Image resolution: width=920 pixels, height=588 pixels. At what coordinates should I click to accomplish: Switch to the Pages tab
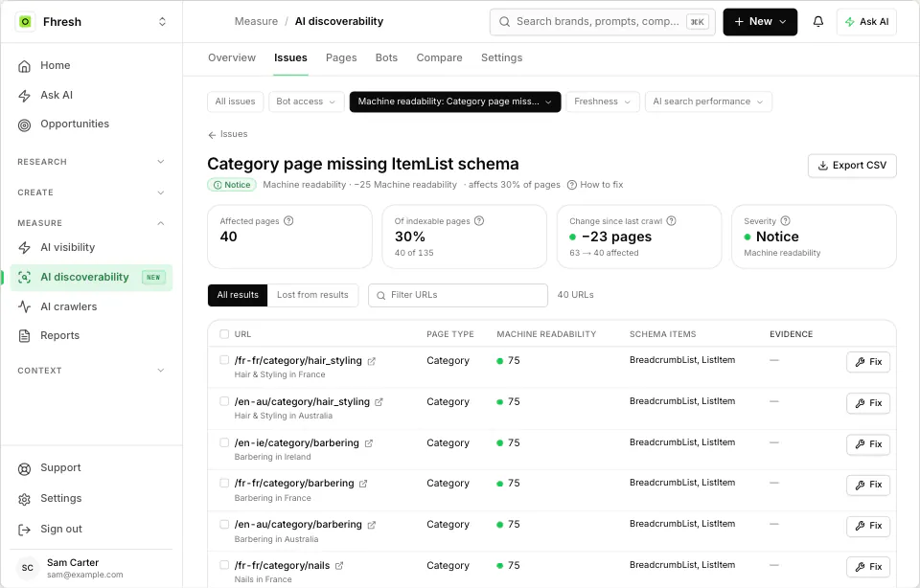[341, 57]
